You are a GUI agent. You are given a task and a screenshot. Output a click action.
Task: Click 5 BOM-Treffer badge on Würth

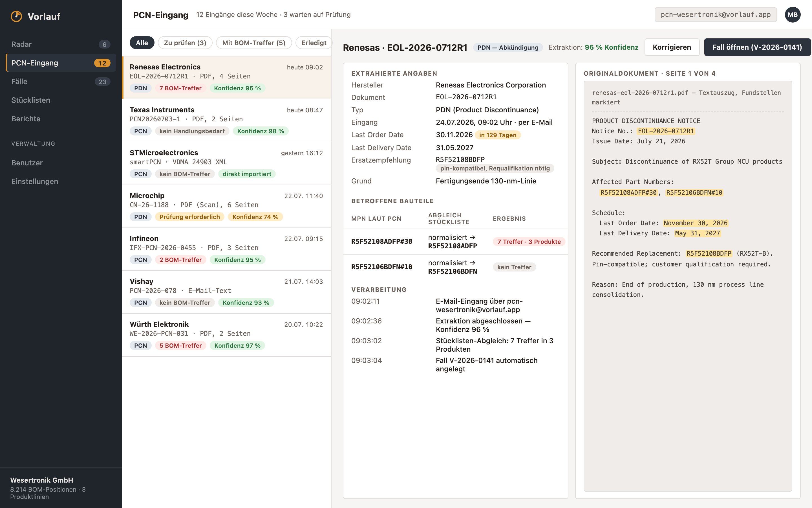pyautogui.click(x=180, y=345)
